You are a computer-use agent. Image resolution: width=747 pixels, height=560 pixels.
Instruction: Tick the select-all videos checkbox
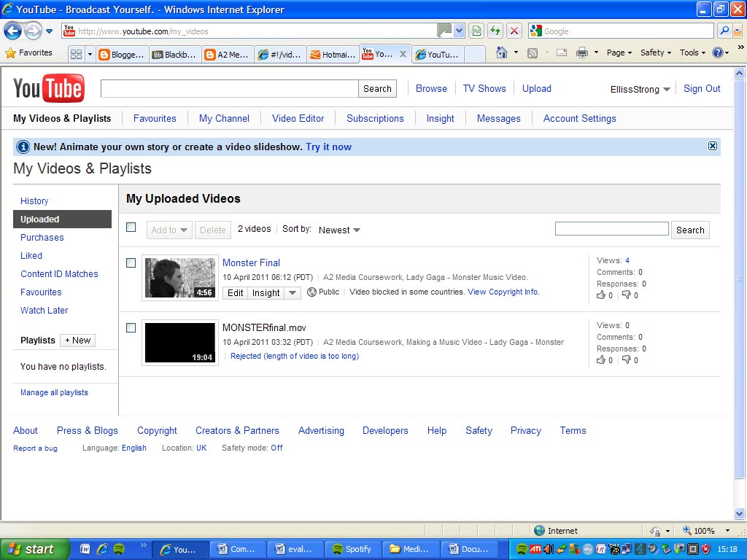click(131, 227)
